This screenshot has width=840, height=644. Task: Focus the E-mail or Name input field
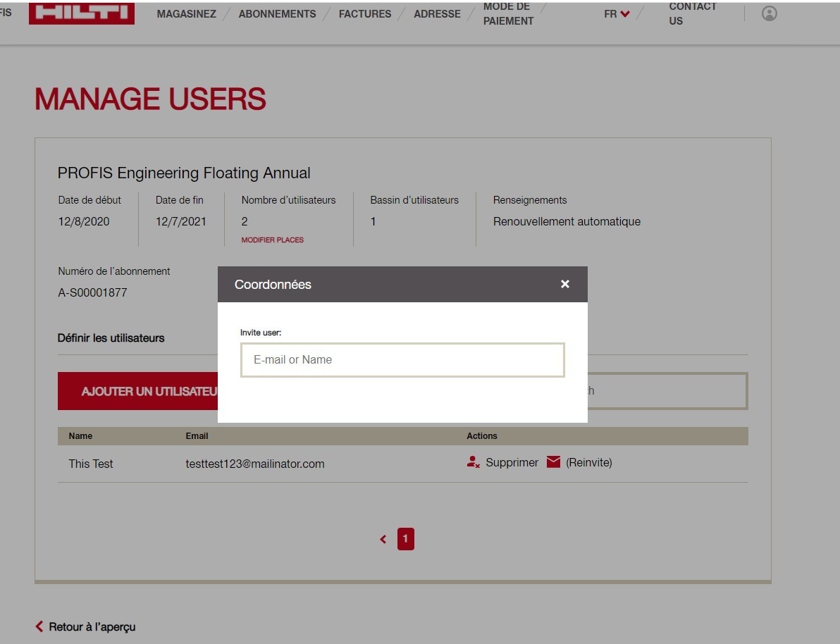[x=402, y=360]
